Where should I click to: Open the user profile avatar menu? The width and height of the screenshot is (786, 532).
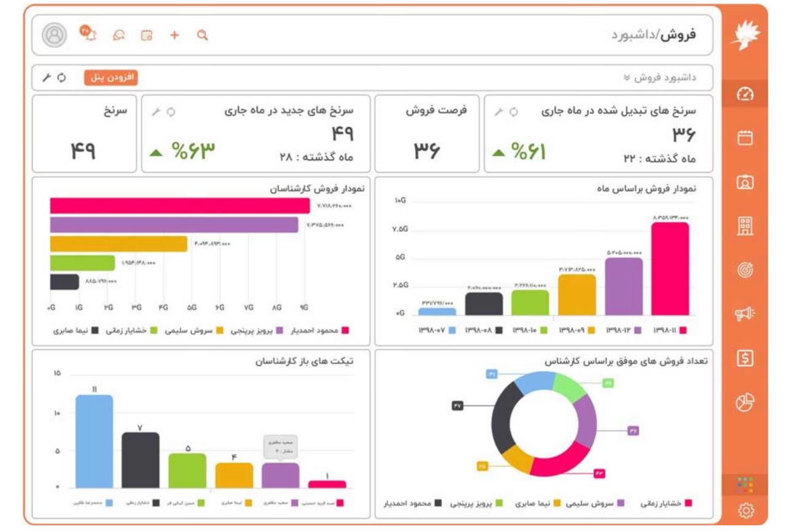(55, 35)
